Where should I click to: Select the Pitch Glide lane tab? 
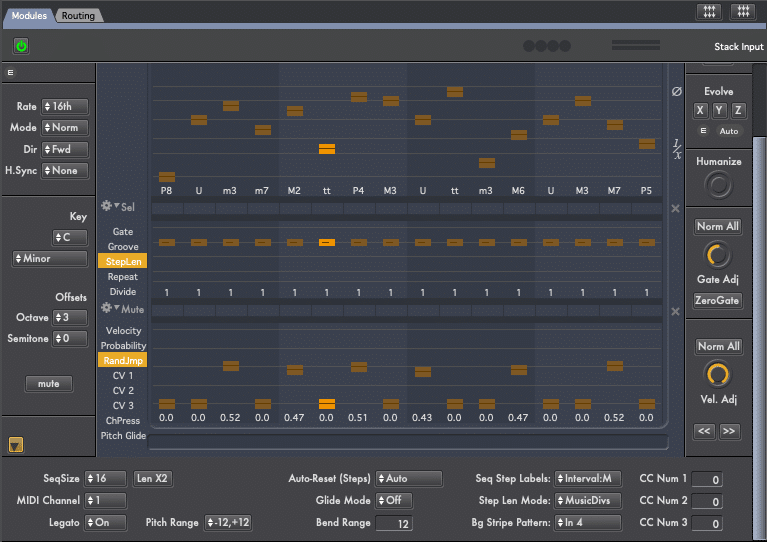(x=123, y=435)
